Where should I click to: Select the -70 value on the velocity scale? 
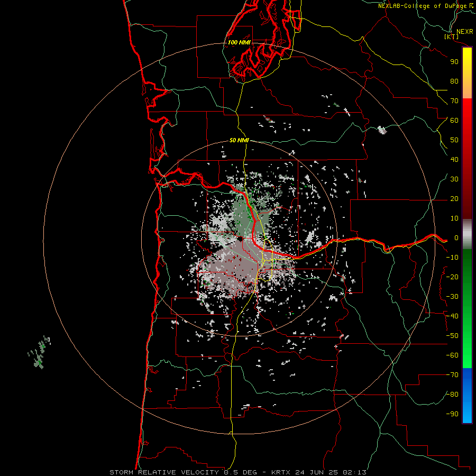click(x=452, y=375)
